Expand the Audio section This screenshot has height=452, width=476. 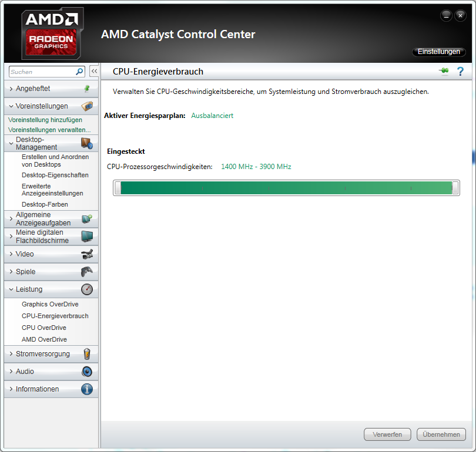(11, 372)
